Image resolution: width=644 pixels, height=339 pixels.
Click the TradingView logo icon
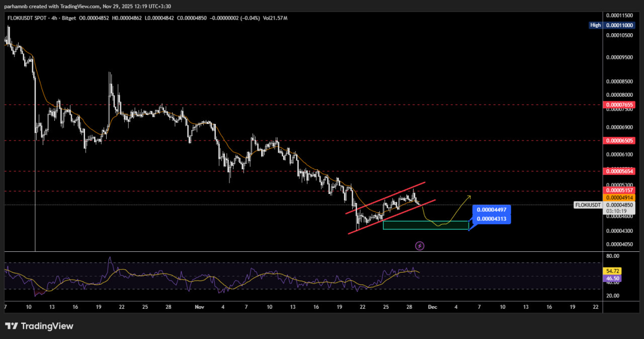click(x=12, y=326)
